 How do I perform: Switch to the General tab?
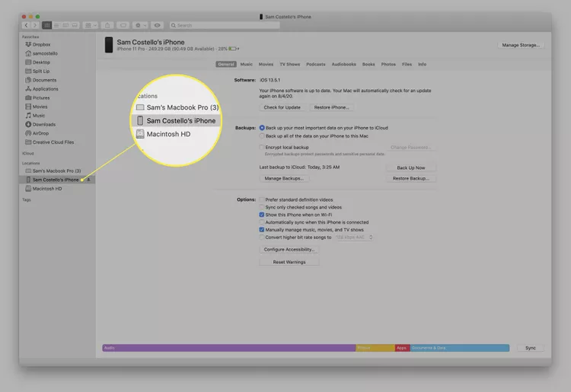point(226,64)
